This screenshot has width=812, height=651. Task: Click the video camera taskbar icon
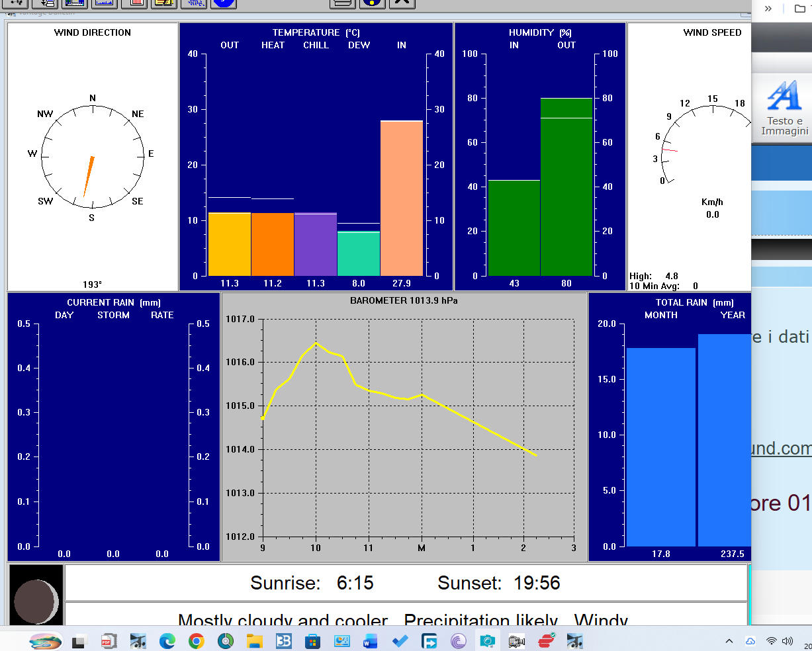click(516, 641)
